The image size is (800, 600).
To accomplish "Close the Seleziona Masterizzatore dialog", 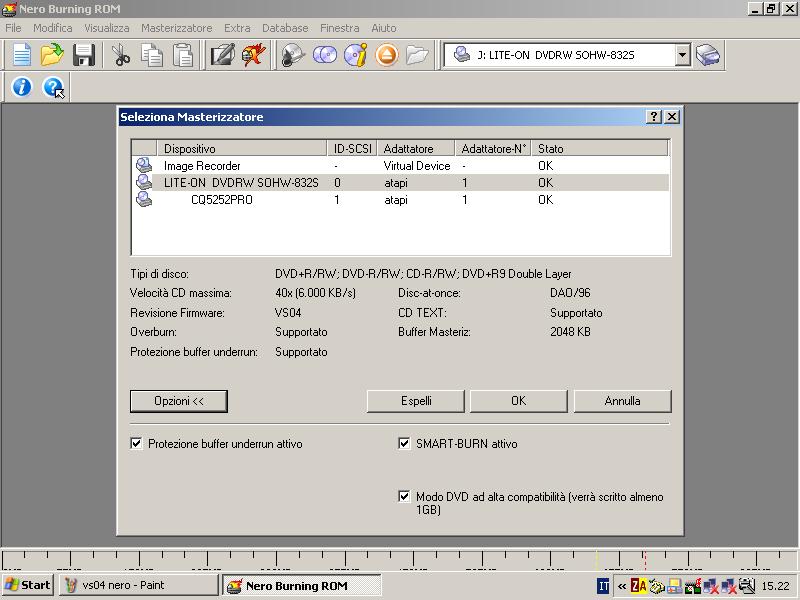I will click(x=672, y=117).
